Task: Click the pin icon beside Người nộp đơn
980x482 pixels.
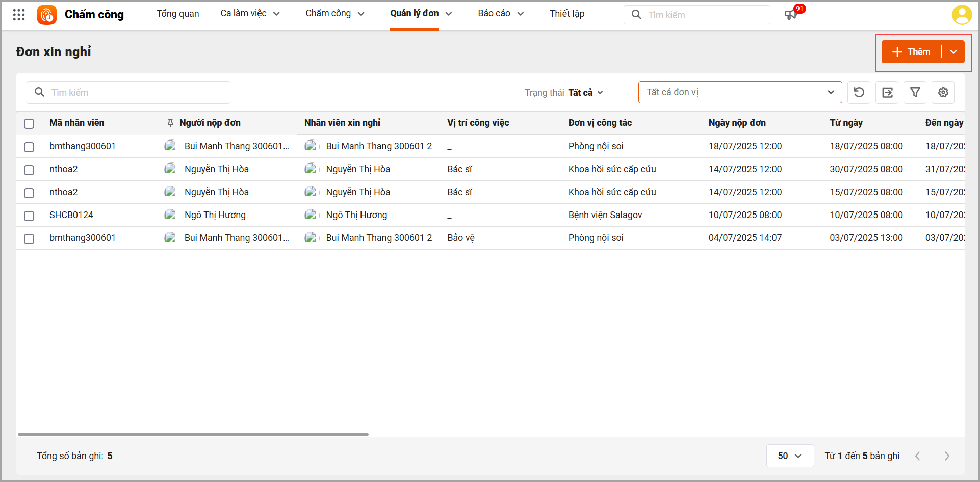Action: click(x=170, y=123)
